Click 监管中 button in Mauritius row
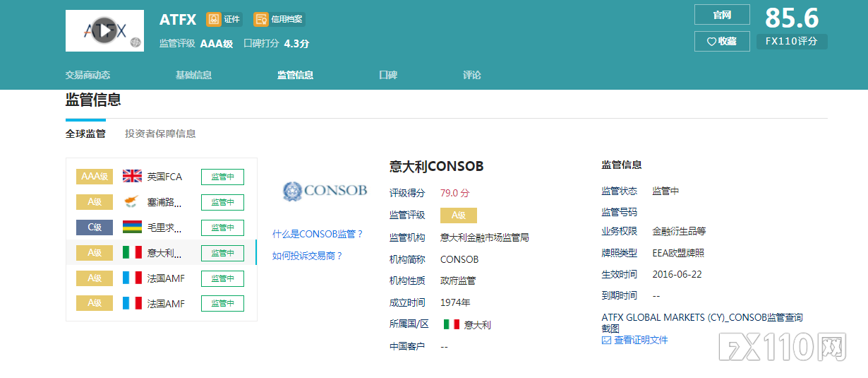This screenshot has width=868, height=378. click(222, 228)
